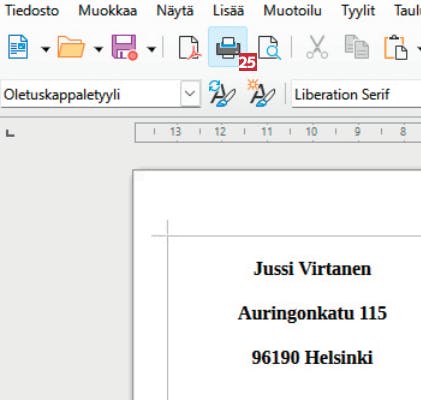Click the Liberation Serif font name field
This screenshot has width=421, height=400.
(356, 94)
